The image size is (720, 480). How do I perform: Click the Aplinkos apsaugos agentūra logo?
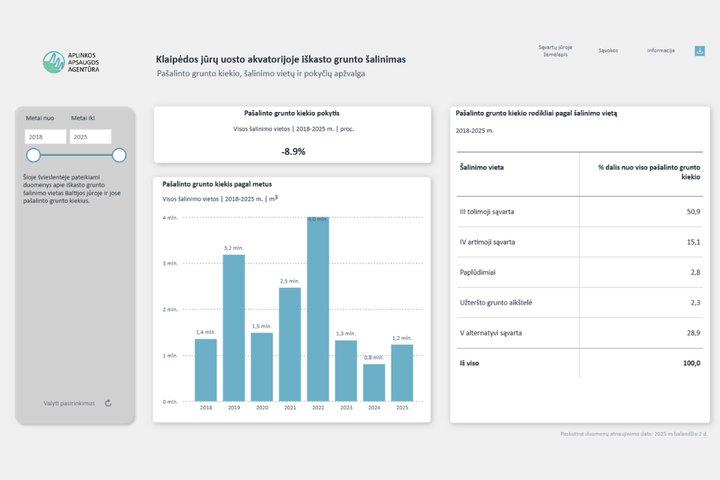pyautogui.click(x=71, y=62)
